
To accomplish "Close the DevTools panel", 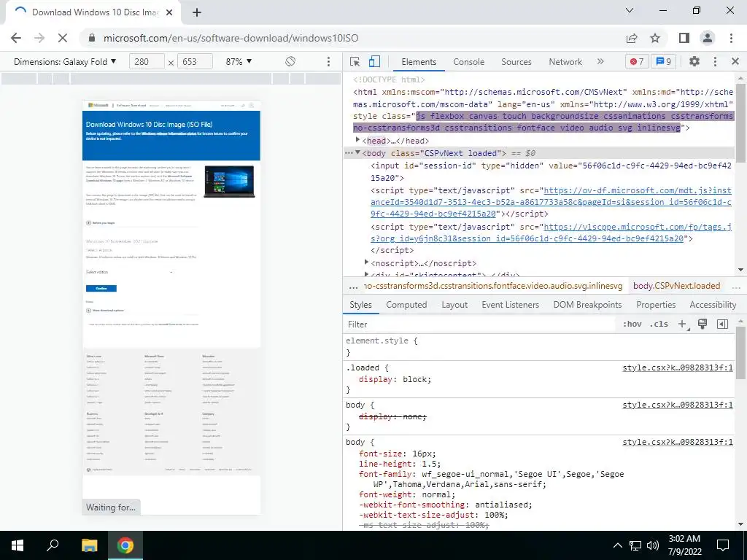I will (x=735, y=61).
